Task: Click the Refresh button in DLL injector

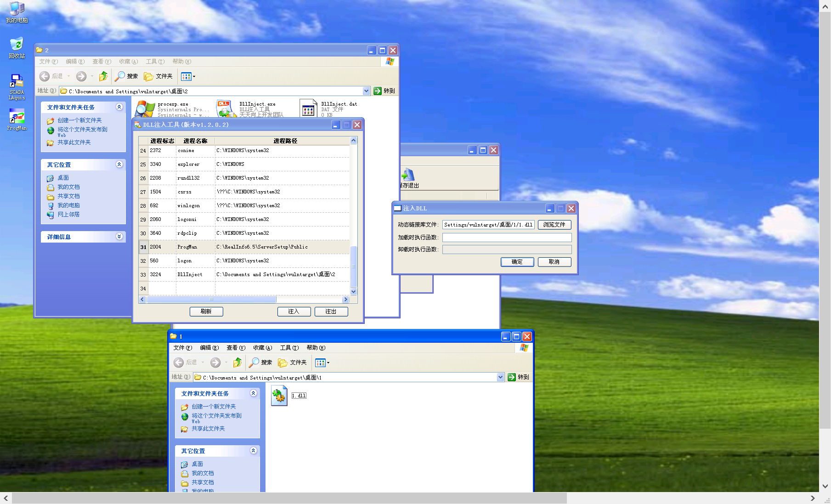Action: [x=206, y=311]
